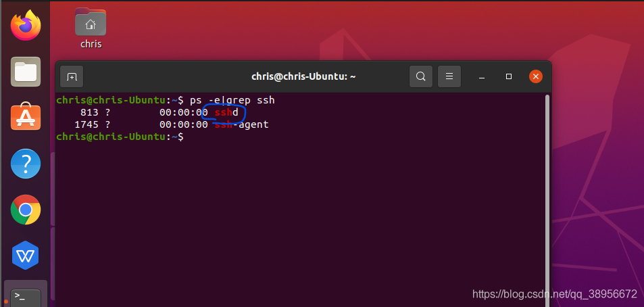This screenshot has height=307, width=644.
Task: Close the terminal window
Action: click(x=536, y=76)
